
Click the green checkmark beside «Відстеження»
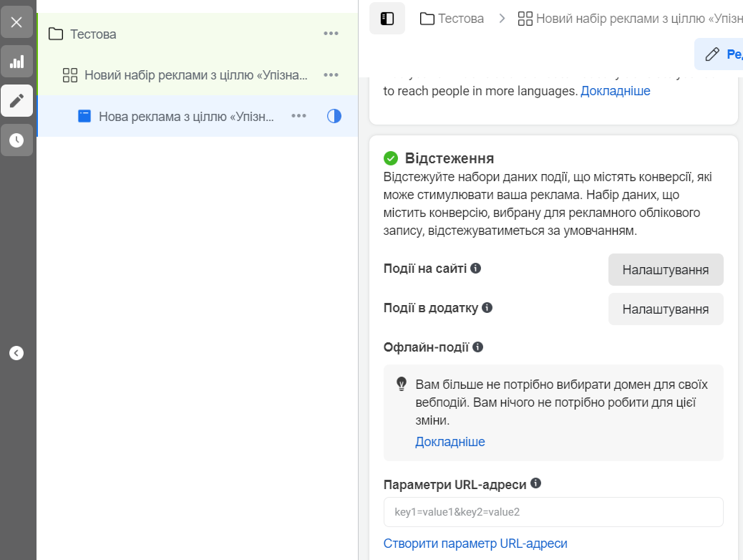(390, 158)
